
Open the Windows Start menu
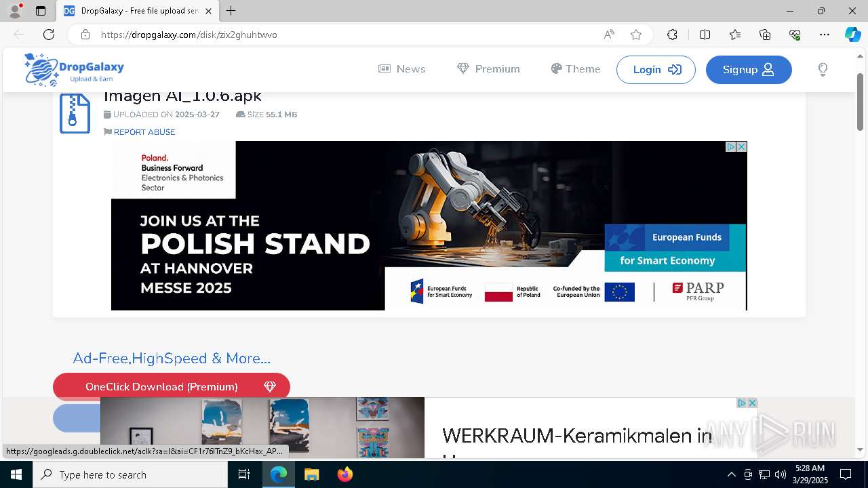tap(16, 474)
